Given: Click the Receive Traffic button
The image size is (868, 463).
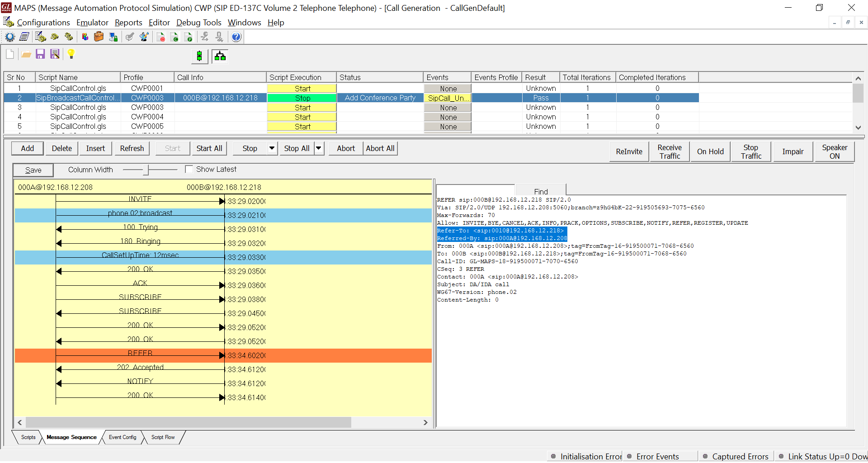Looking at the screenshot, I should click(670, 152).
